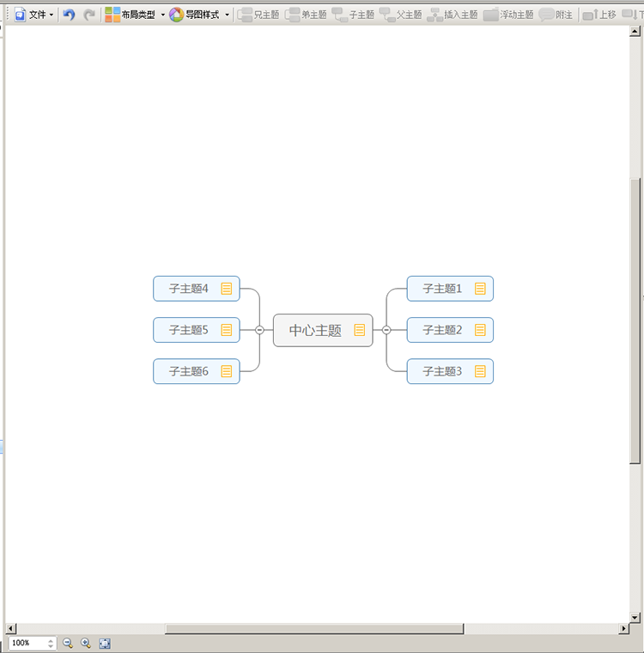Click the fit-to-window icon

click(x=105, y=643)
